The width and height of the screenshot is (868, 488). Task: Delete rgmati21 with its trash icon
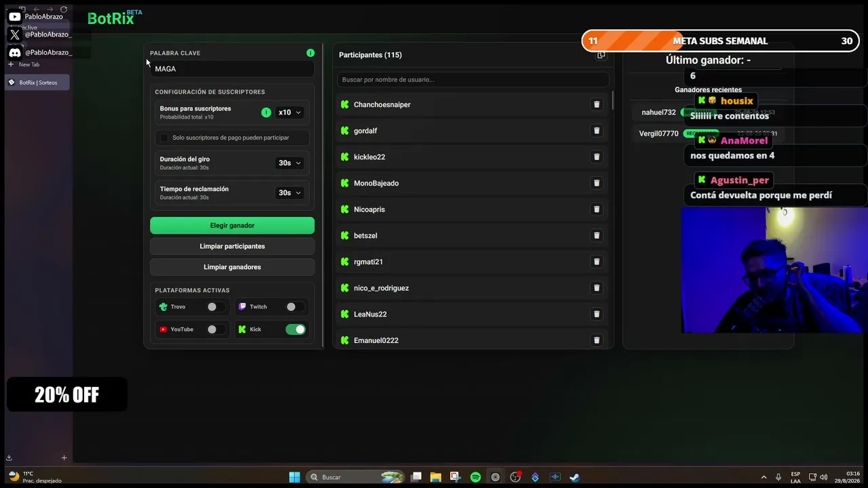pos(597,262)
